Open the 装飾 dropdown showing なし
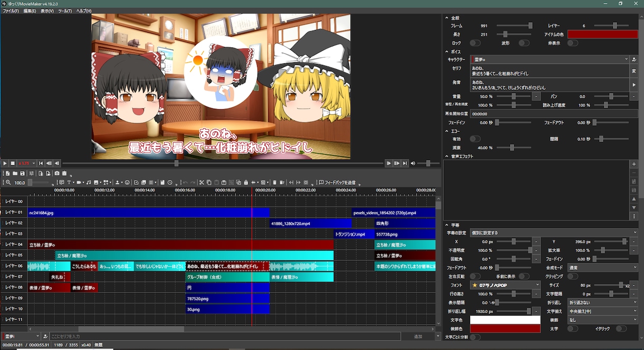The width and height of the screenshot is (644, 350). pyautogui.click(x=602, y=320)
